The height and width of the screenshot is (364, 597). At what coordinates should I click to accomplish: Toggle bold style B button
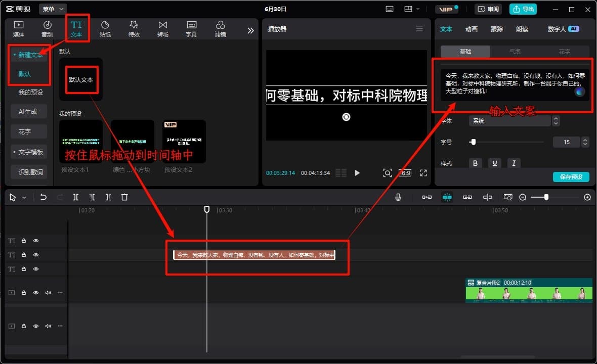pos(475,163)
